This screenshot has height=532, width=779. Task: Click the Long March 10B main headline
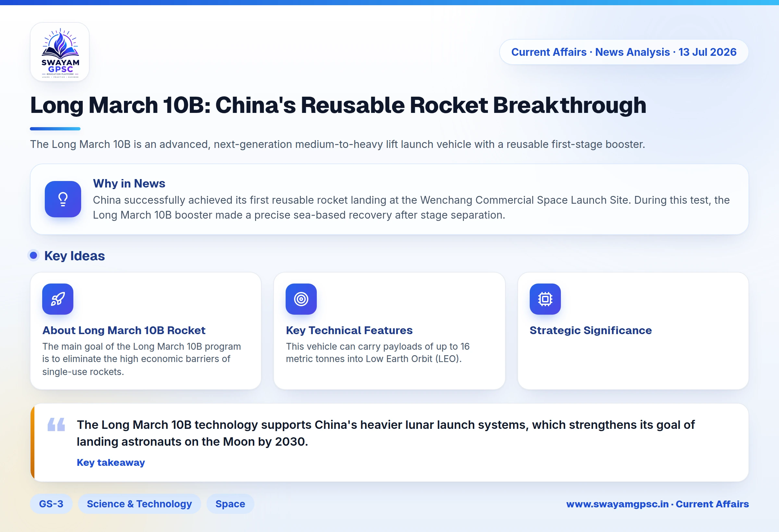click(338, 105)
